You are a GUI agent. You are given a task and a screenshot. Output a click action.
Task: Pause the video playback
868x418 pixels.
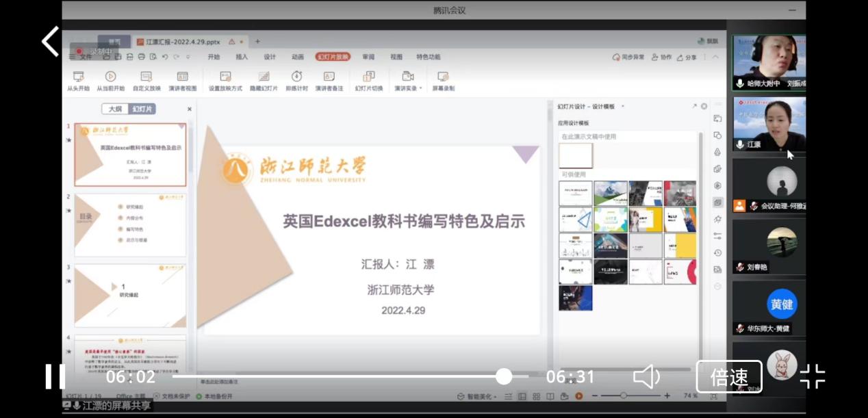click(55, 376)
